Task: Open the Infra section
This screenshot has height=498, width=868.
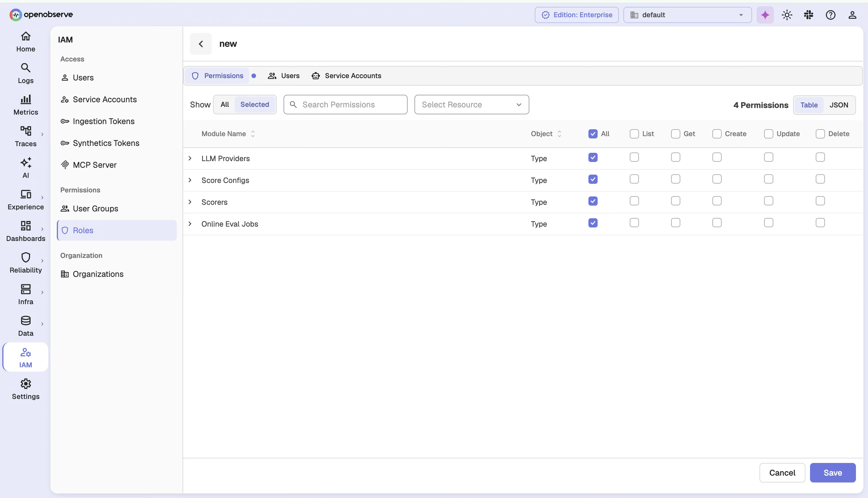Action: coord(26,295)
